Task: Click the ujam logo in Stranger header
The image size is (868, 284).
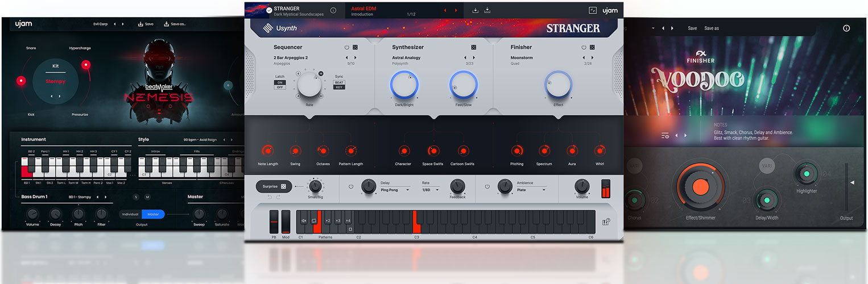Action: 610,10
